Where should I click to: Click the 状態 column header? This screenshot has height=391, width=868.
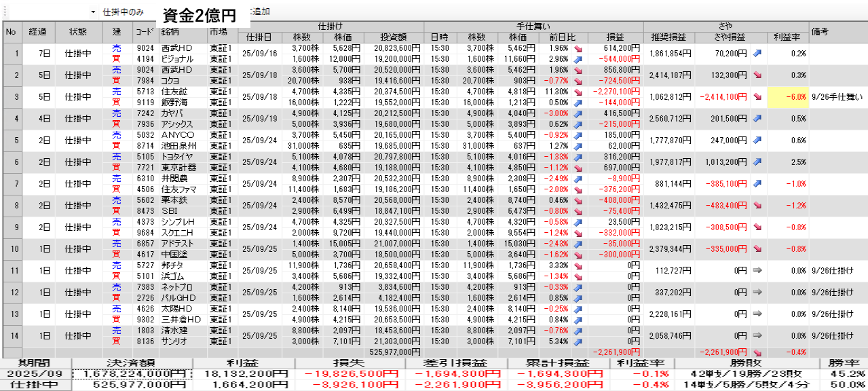(77, 31)
